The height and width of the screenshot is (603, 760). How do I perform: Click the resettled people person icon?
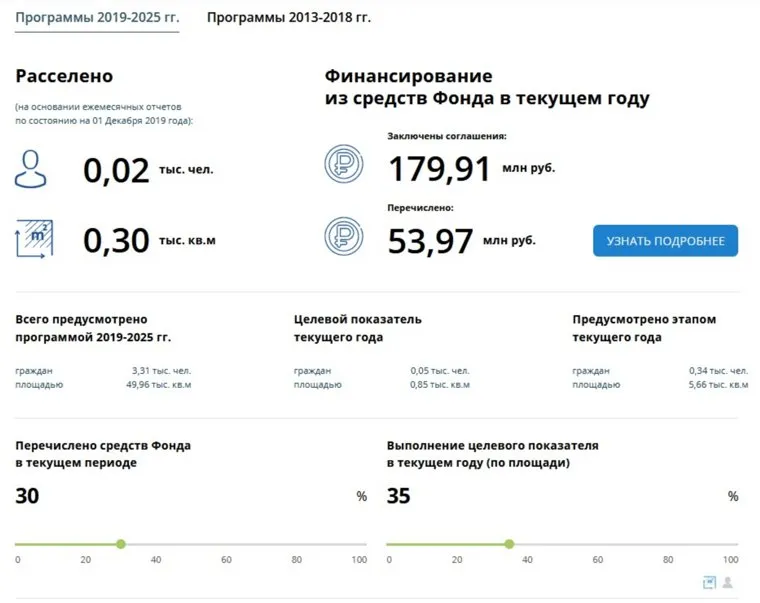pyautogui.click(x=31, y=168)
